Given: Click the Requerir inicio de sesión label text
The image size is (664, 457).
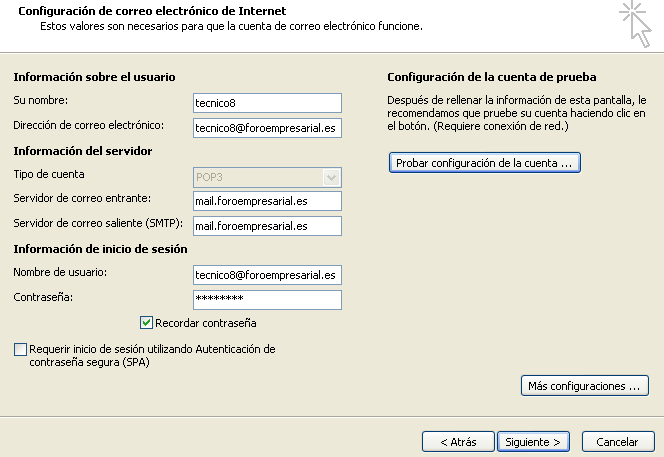Looking at the screenshot, I should click(x=152, y=355).
